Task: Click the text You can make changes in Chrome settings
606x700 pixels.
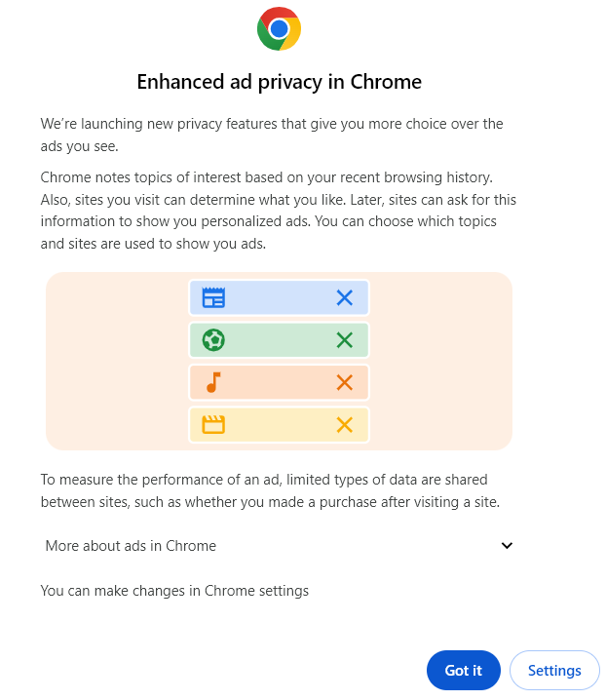Action: pos(174,591)
